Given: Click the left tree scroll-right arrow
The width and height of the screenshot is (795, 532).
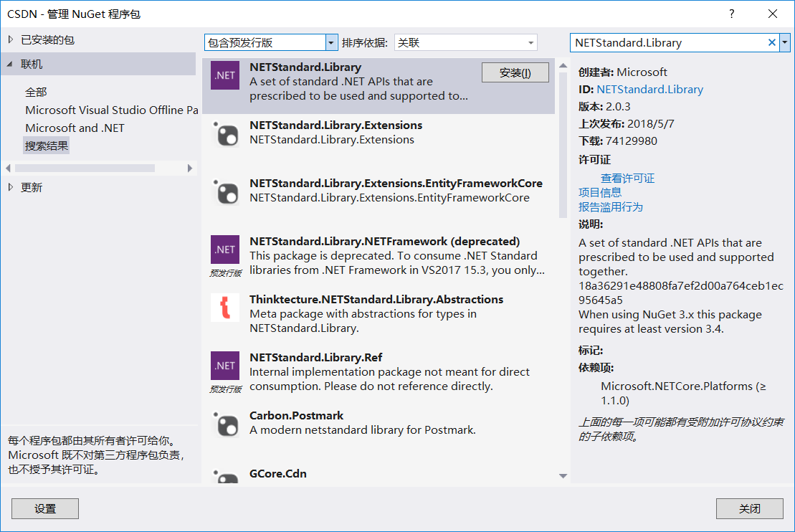Looking at the screenshot, I should (190, 168).
